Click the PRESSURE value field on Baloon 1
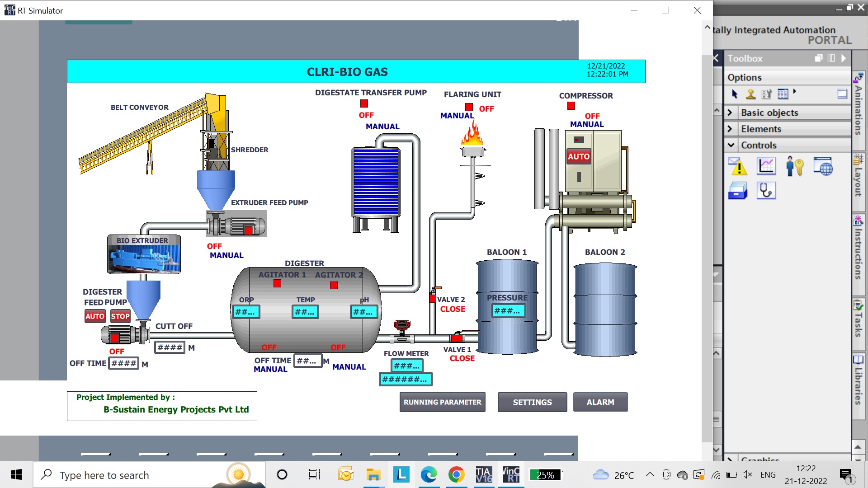 [508, 311]
